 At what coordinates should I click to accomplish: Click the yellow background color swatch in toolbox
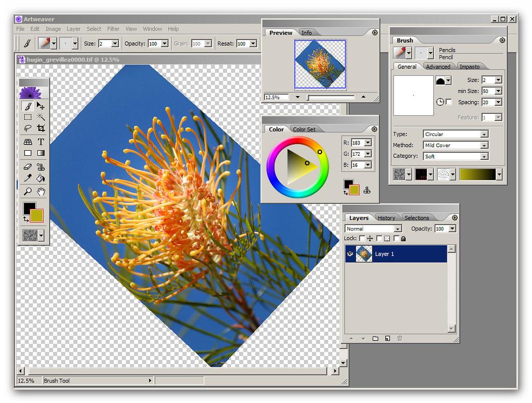click(37, 216)
